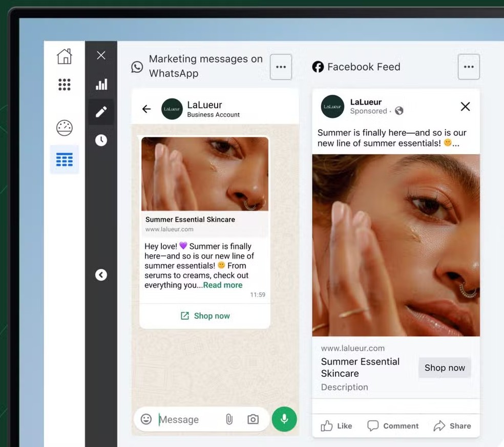Click Comment on Facebook ad
Viewport: 504px width, 447px height.
pyautogui.click(x=393, y=426)
